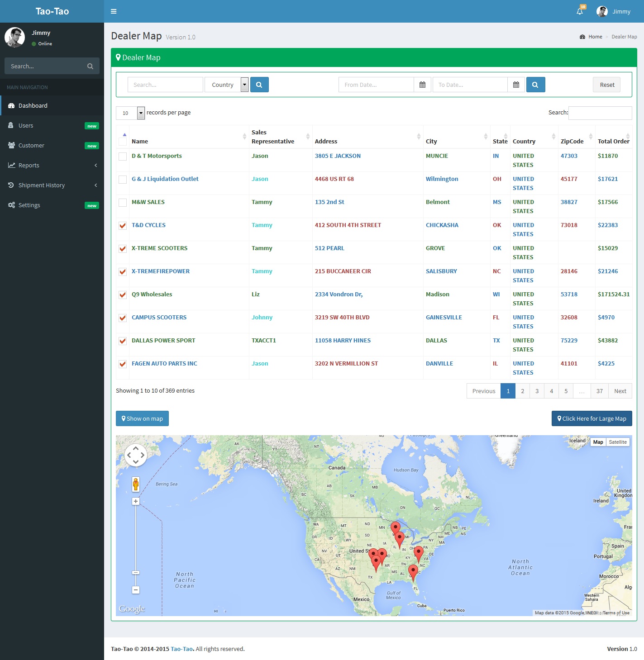Screen dimensions: 644x660
Task: Click the sidebar search magnifier icon
Action: point(90,66)
